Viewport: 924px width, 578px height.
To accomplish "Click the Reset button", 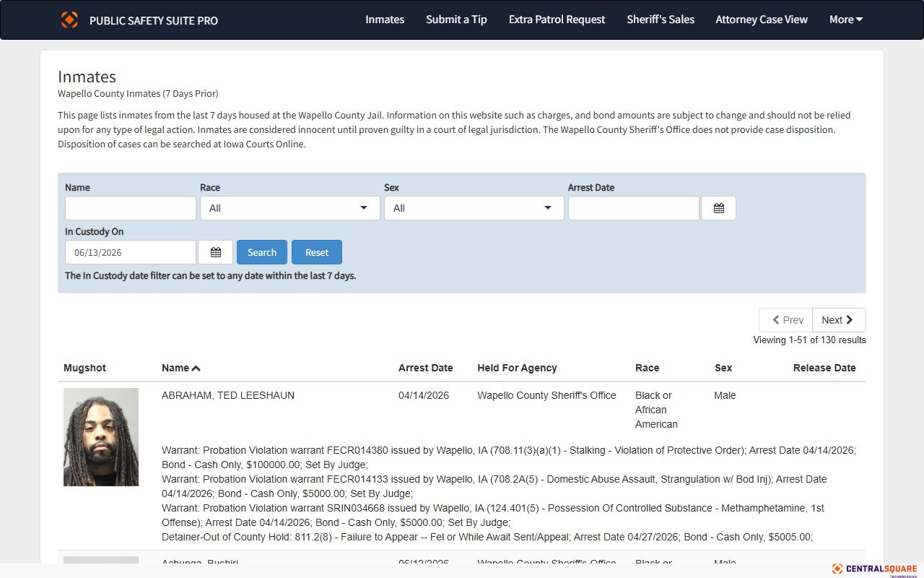I will (317, 252).
